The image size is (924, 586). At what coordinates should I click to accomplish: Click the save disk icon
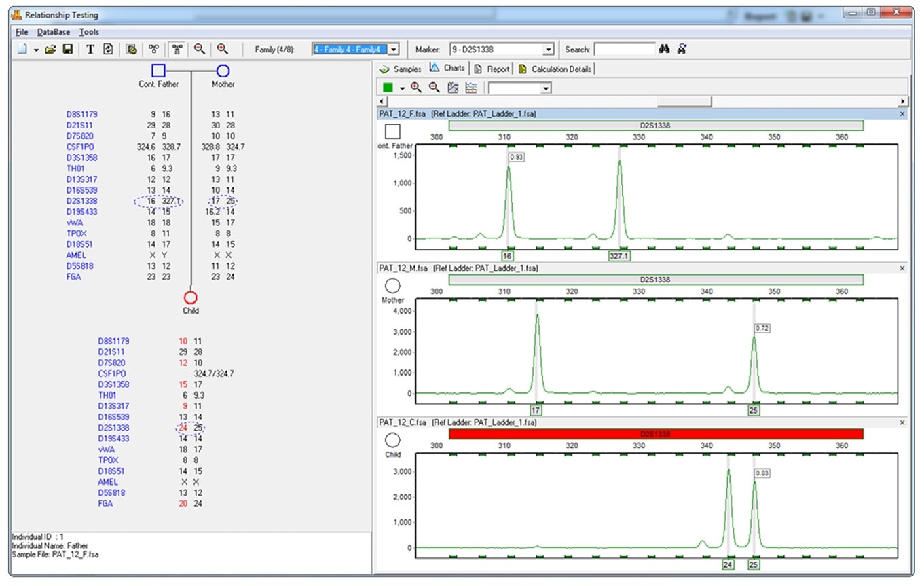coord(68,50)
